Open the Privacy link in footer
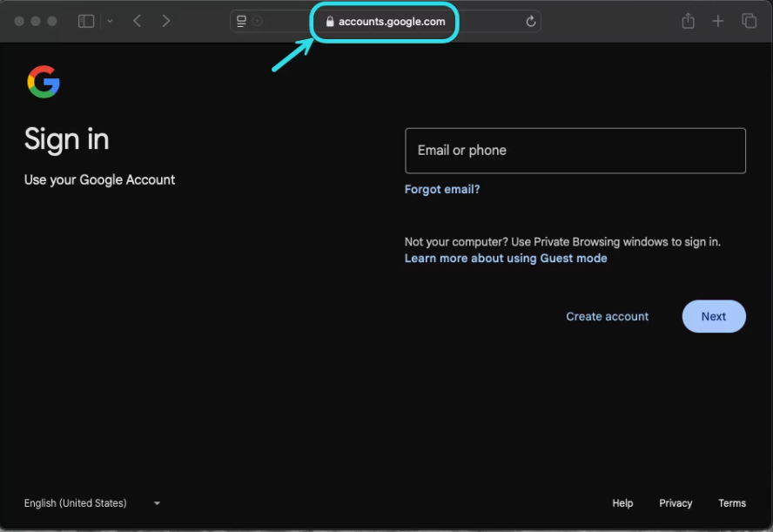The image size is (773, 532). coord(676,503)
